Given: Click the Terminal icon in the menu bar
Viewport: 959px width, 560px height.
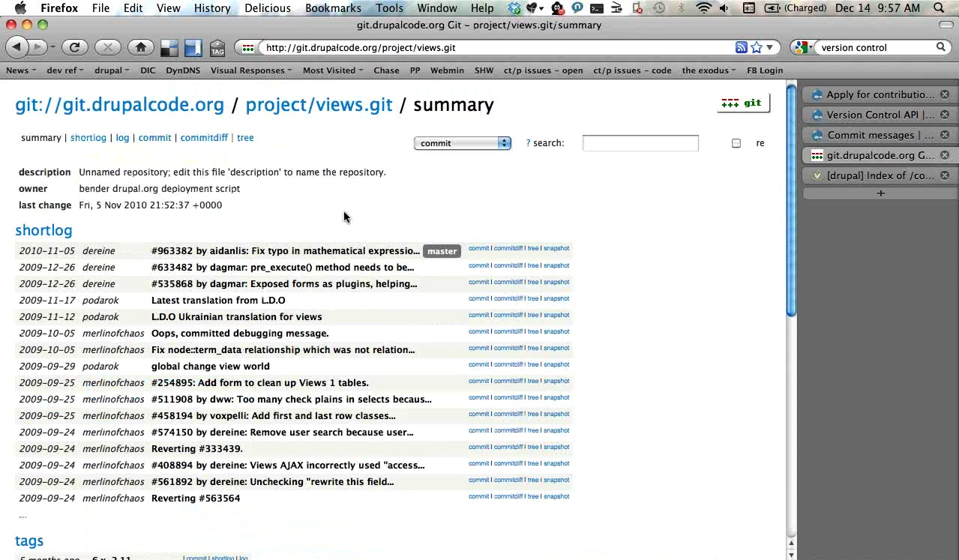Looking at the screenshot, I should coord(597,8).
